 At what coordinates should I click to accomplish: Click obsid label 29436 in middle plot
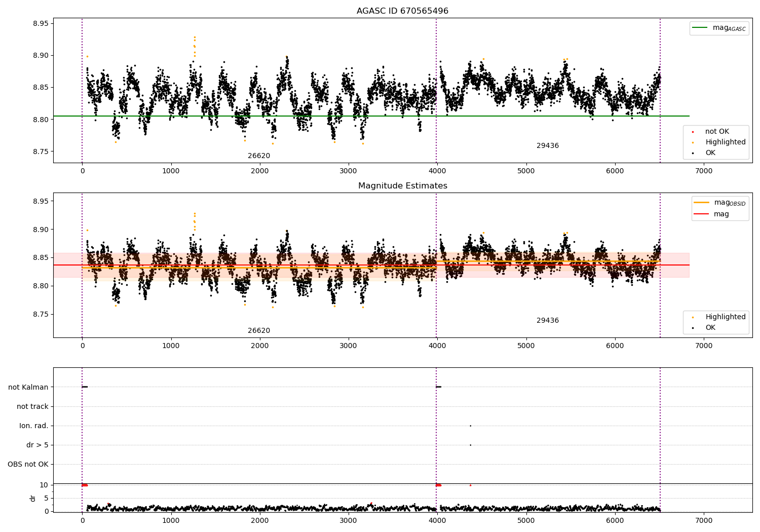tap(548, 320)
